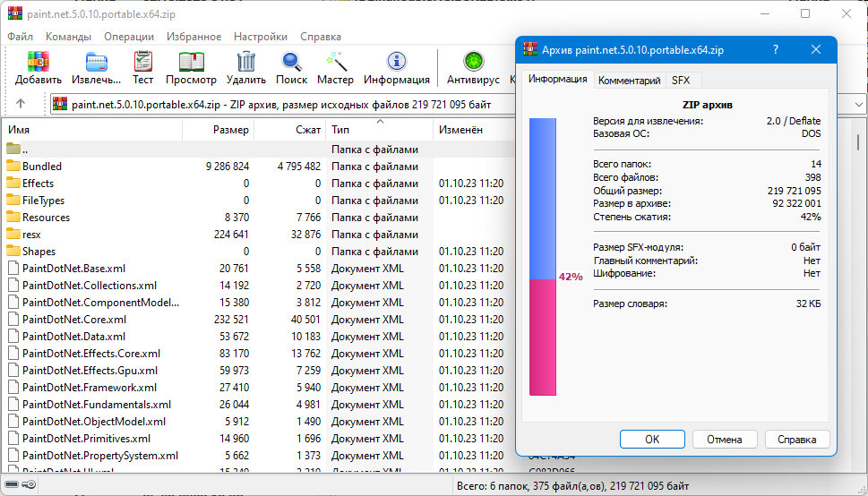Screen dimensions: 868x496
Task: Click the WinRAR icon in main title bar
Action: (15, 13)
